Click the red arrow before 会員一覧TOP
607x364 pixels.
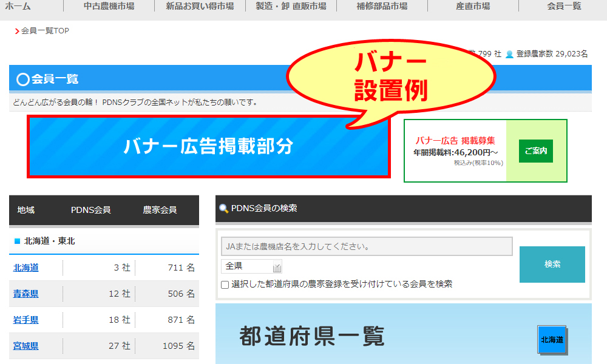[x=17, y=31]
